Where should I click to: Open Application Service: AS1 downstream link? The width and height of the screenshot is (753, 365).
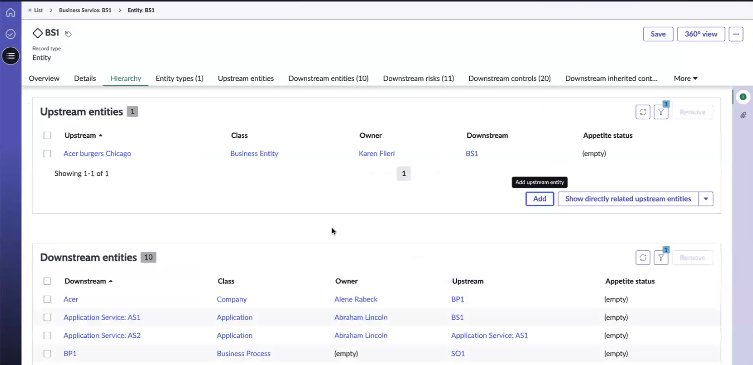(102, 317)
